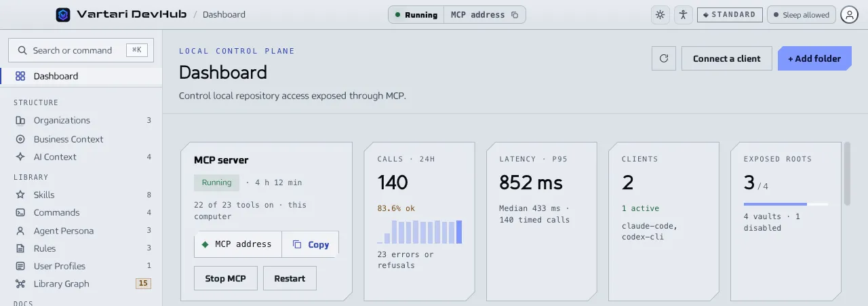Click the Agent Persona person icon

click(x=20, y=231)
